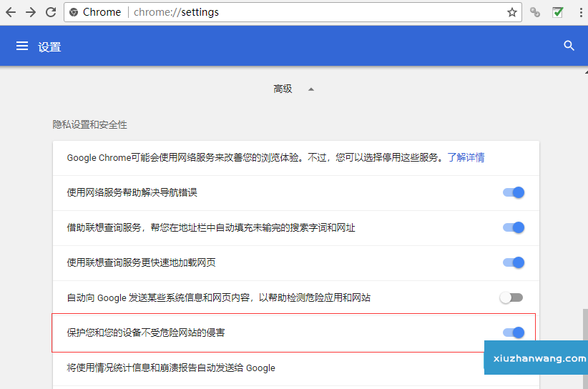Click the chrome://settings address bar
Image resolution: width=588 pixels, height=389 pixels.
[286, 12]
